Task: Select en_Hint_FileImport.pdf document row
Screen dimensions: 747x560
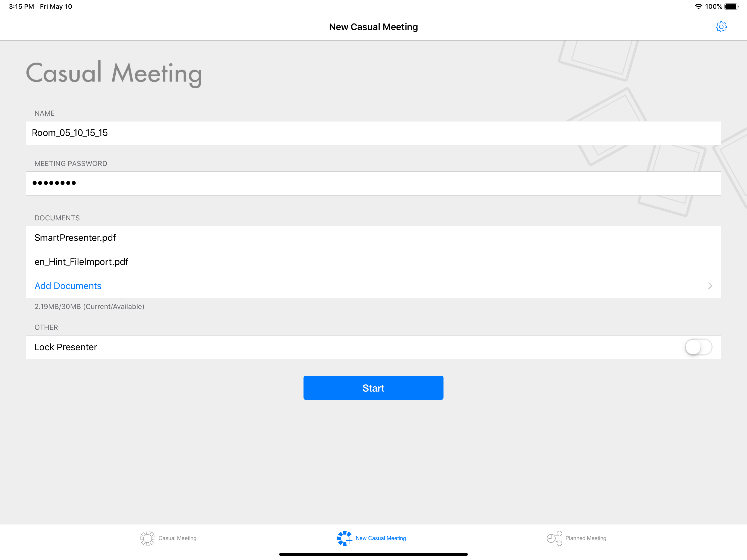Action: pos(373,262)
